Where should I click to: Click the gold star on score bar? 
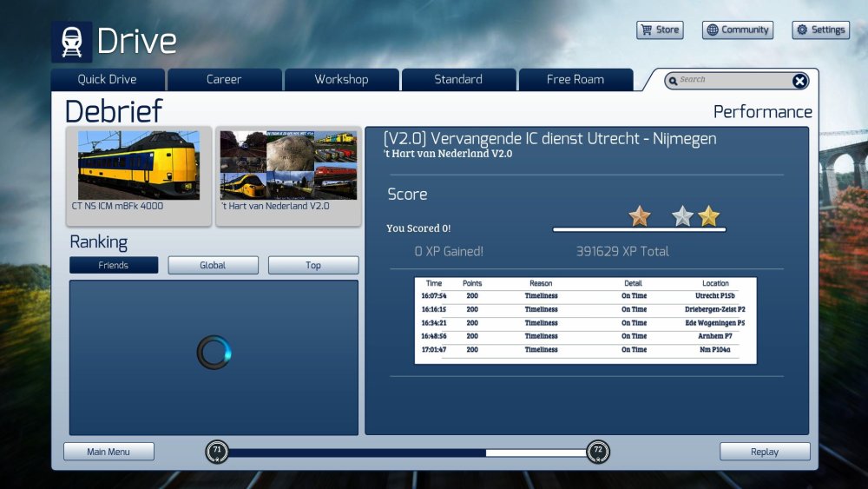709,216
